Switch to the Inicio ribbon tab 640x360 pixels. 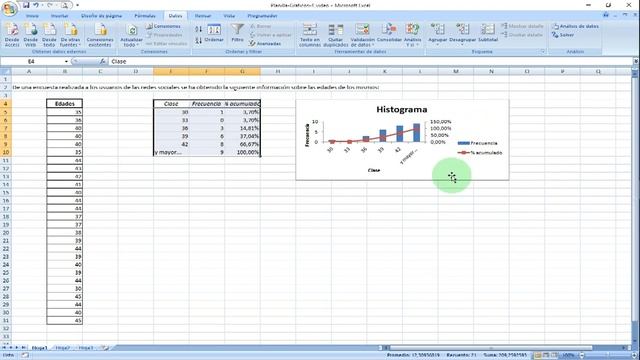32,16
